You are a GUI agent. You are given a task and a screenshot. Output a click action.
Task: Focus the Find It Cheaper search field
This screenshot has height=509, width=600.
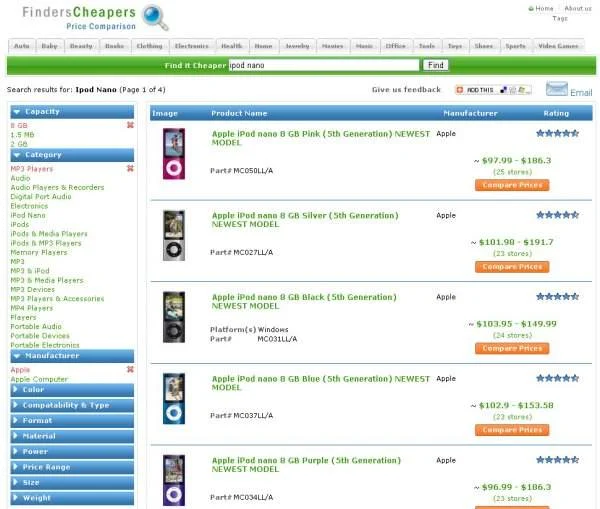click(x=324, y=65)
